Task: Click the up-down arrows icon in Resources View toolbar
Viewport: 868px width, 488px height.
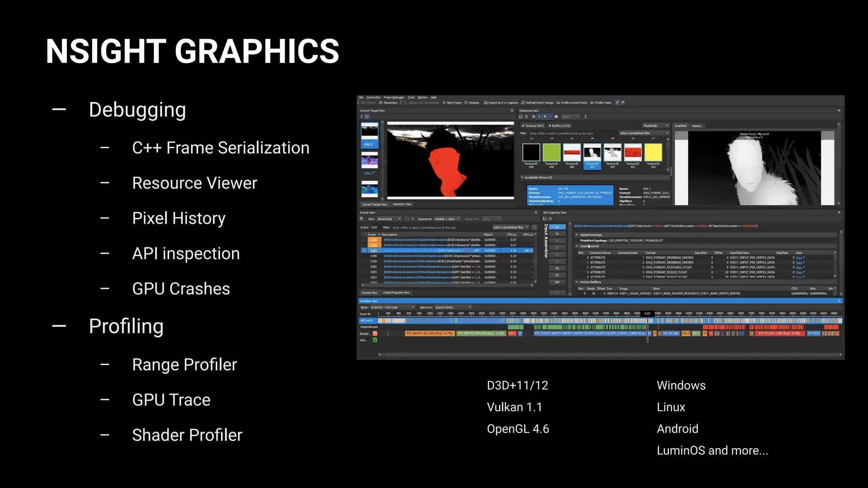Action: tap(585, 116)
